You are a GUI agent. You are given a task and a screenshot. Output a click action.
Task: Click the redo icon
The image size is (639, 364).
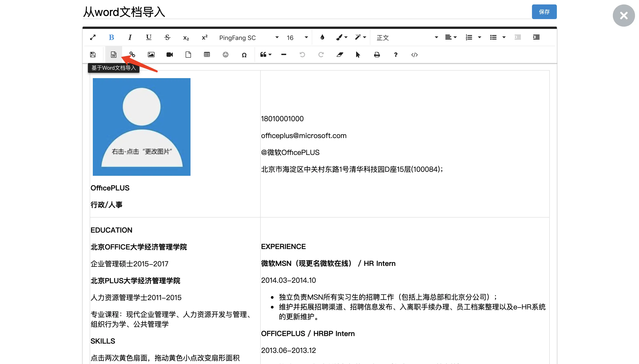[x=321, y=55]
